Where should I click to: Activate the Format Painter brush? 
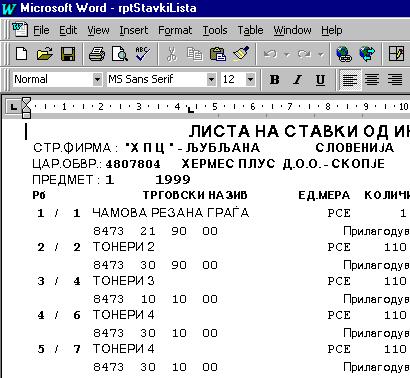[241, 54]
